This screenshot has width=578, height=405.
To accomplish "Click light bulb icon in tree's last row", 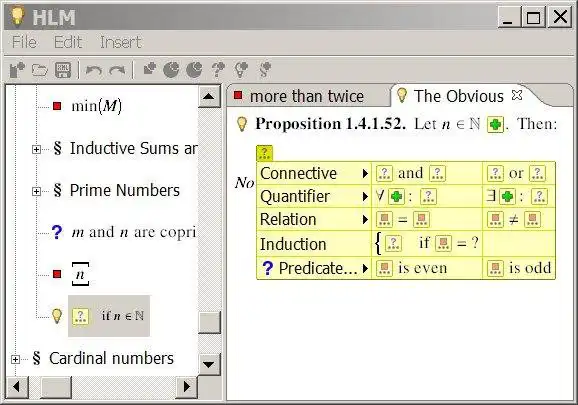I will click(57, 316).
